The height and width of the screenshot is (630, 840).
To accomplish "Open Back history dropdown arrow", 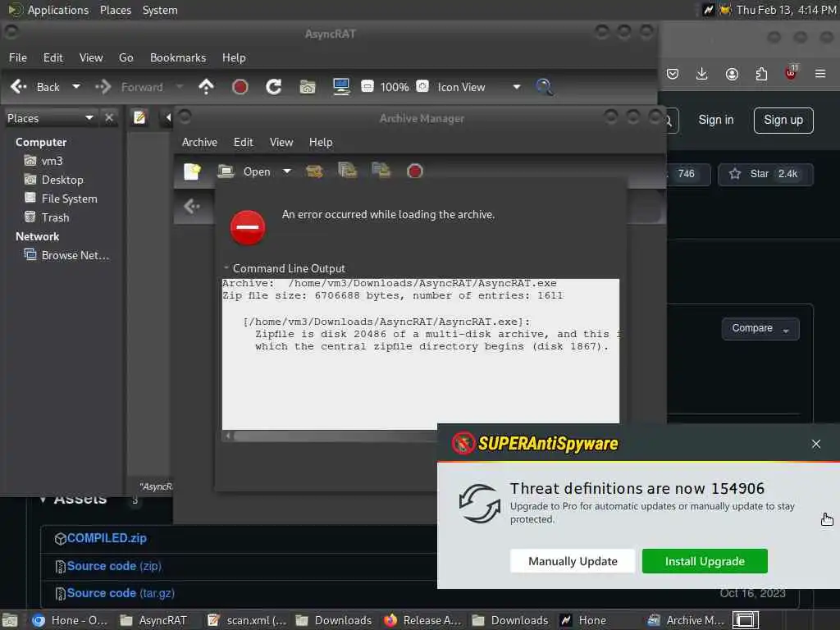I will (76, 87).
